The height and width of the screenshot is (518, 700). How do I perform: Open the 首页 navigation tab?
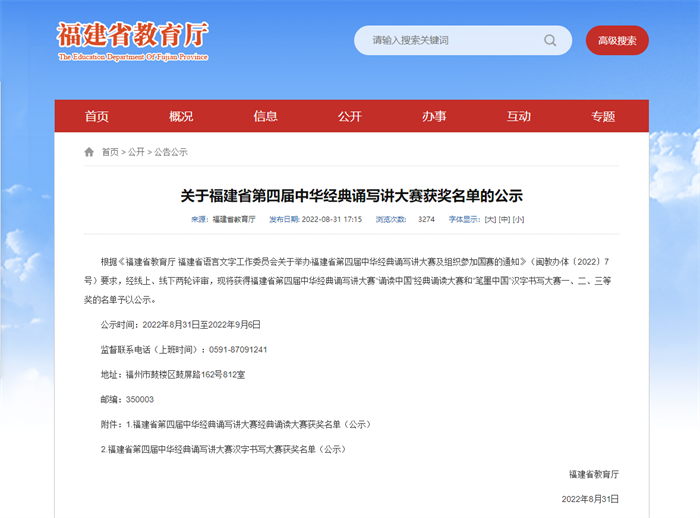(x=97, y=117)
